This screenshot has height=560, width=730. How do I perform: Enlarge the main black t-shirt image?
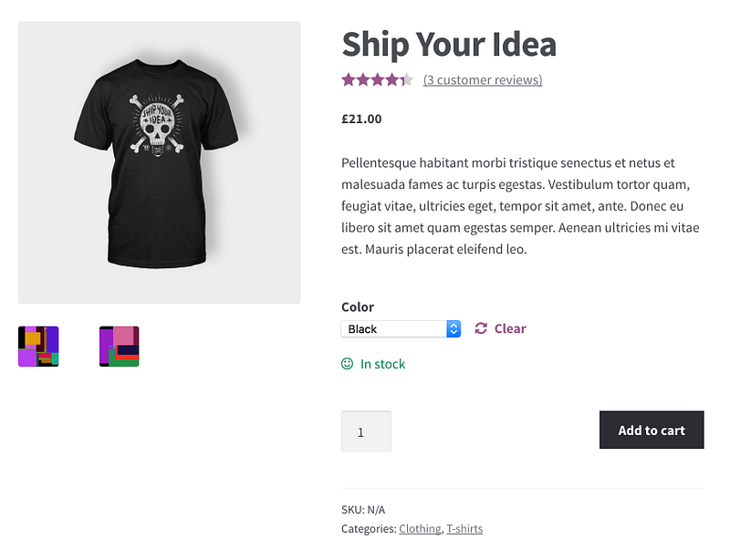click(x=160, y=162)
